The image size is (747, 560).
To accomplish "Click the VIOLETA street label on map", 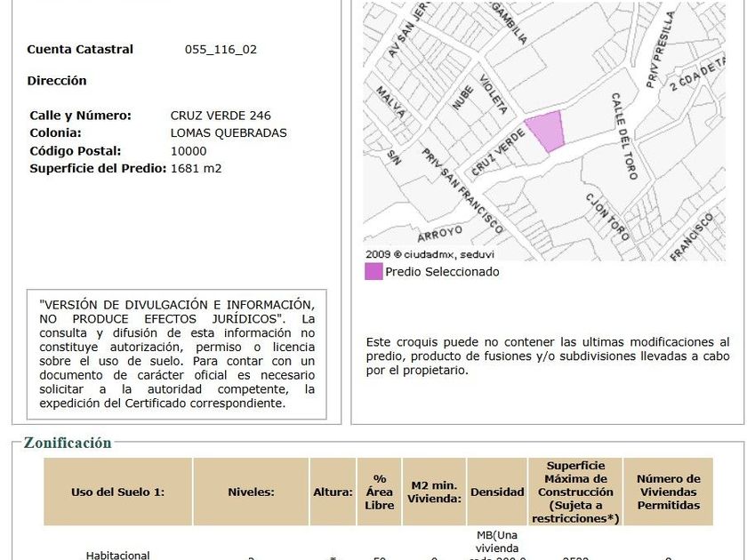I will pos(493,94).
